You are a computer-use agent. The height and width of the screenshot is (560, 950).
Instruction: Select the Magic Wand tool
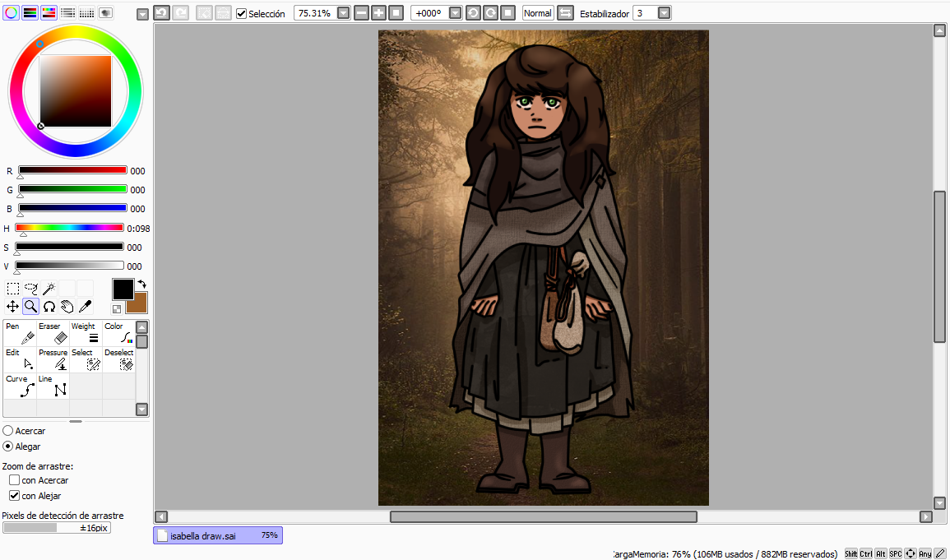coord(49,289)
